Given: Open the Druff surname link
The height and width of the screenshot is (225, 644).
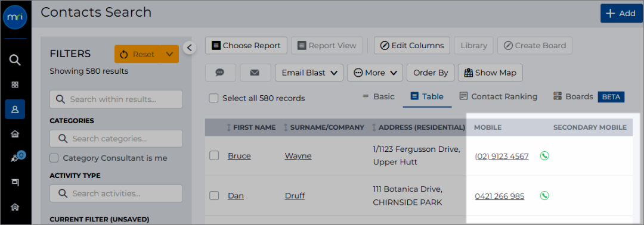Looking at the screenshot, I should (295, 196).
